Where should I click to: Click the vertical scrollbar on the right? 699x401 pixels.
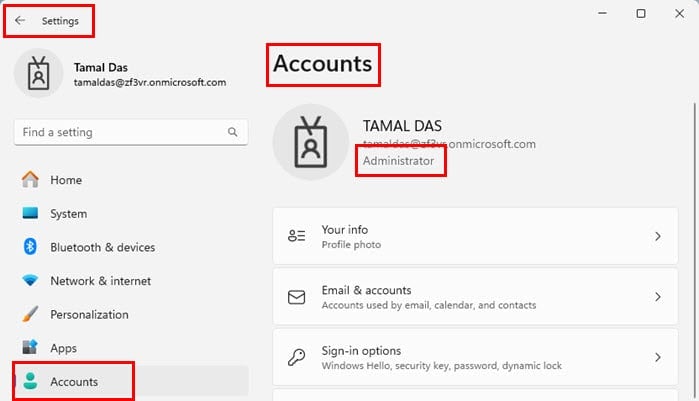[x=695, y=250]
